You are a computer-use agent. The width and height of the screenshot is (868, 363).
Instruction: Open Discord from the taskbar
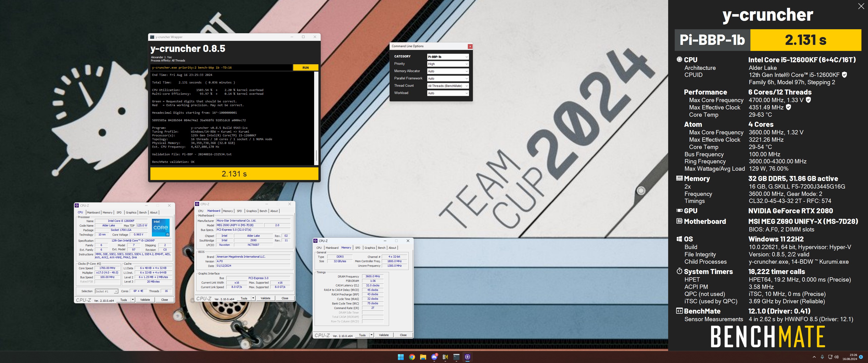(434, 357)
